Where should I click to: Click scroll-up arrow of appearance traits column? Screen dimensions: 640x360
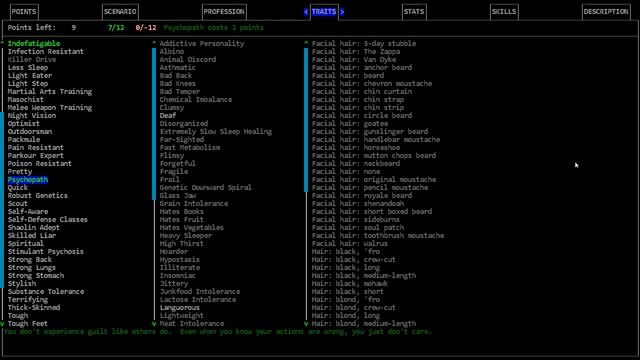(x=306, y=42)
